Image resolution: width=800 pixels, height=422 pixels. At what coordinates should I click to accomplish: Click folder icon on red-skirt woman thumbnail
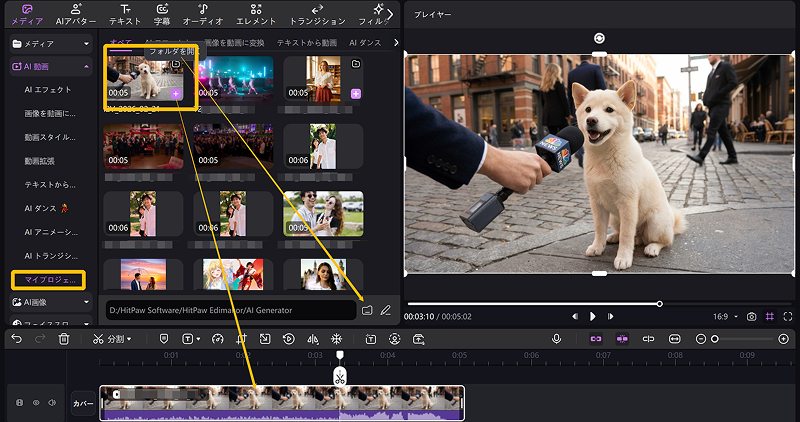356,64
